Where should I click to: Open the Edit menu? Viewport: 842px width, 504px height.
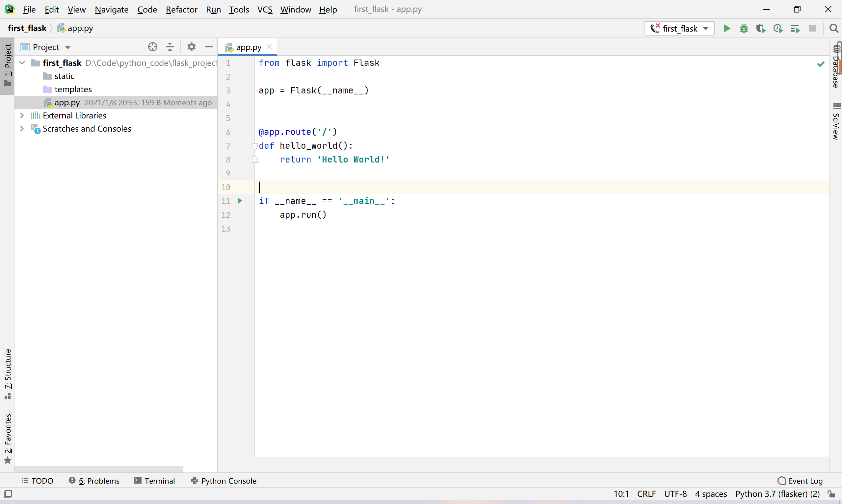[52, 10]
